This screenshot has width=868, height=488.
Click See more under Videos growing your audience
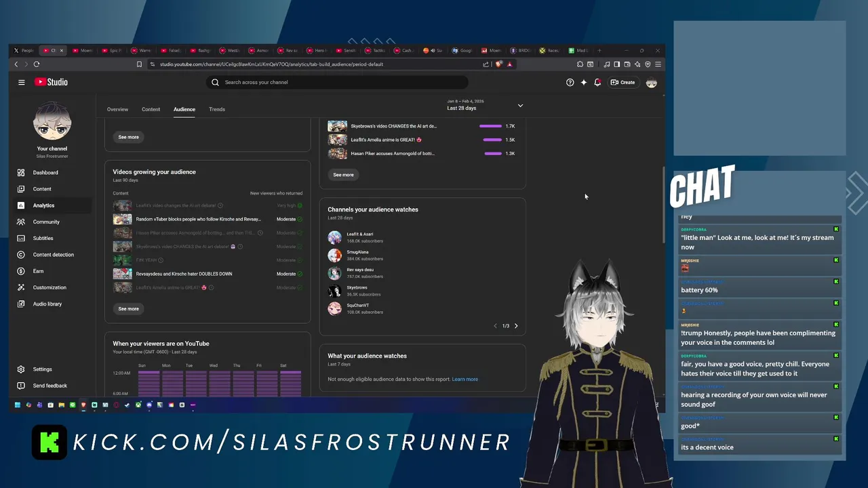click(128, 308)
